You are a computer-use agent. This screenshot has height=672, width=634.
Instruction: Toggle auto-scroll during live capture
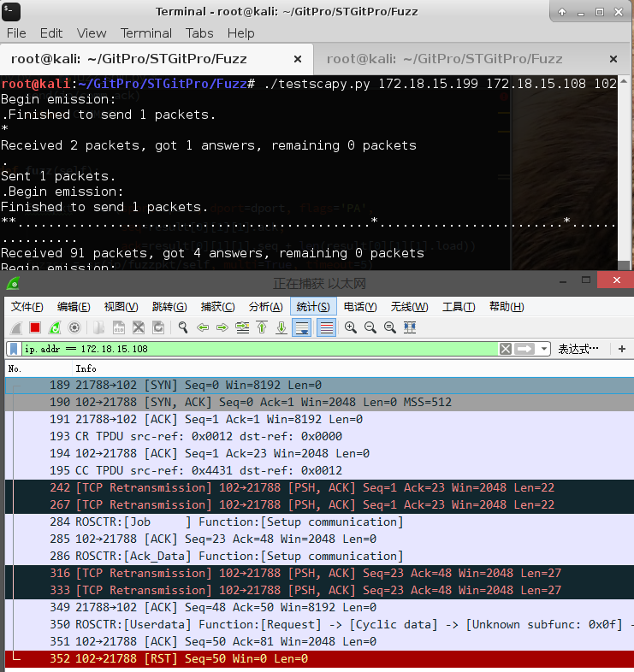(x=301, y=327)
